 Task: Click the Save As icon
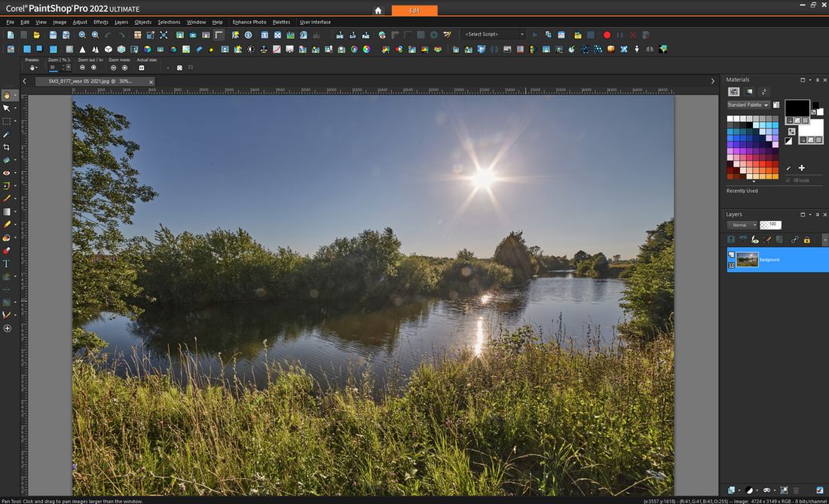66,35
